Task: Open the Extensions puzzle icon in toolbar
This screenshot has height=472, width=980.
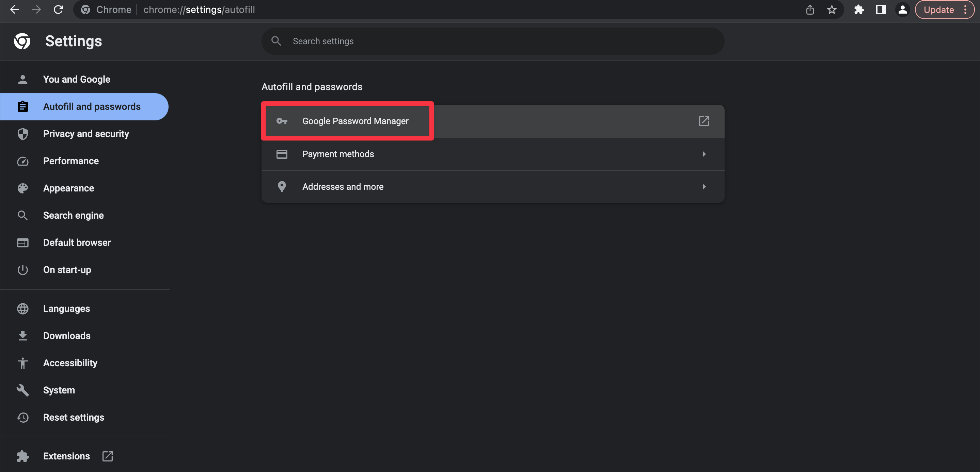Action: (x=859, y=10)
